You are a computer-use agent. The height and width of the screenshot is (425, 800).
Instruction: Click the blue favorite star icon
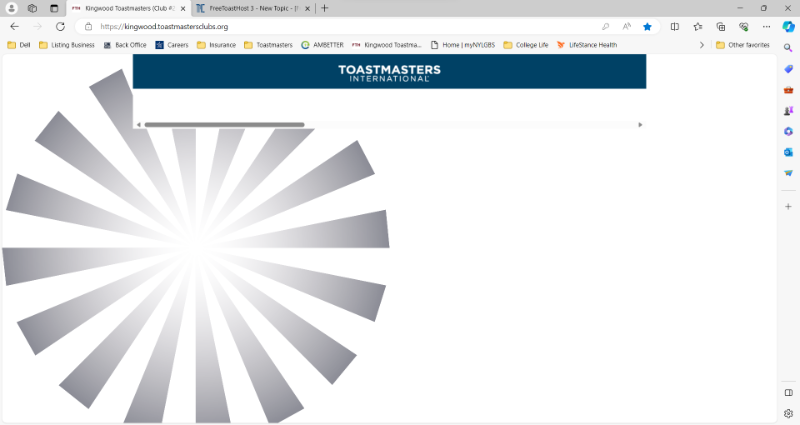point(647,27)
